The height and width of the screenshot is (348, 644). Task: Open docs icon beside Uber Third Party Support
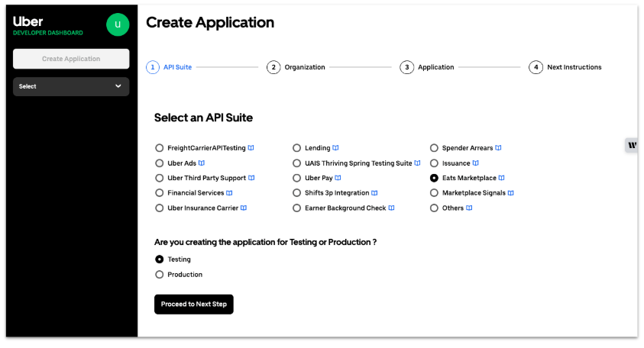[251, 178]
